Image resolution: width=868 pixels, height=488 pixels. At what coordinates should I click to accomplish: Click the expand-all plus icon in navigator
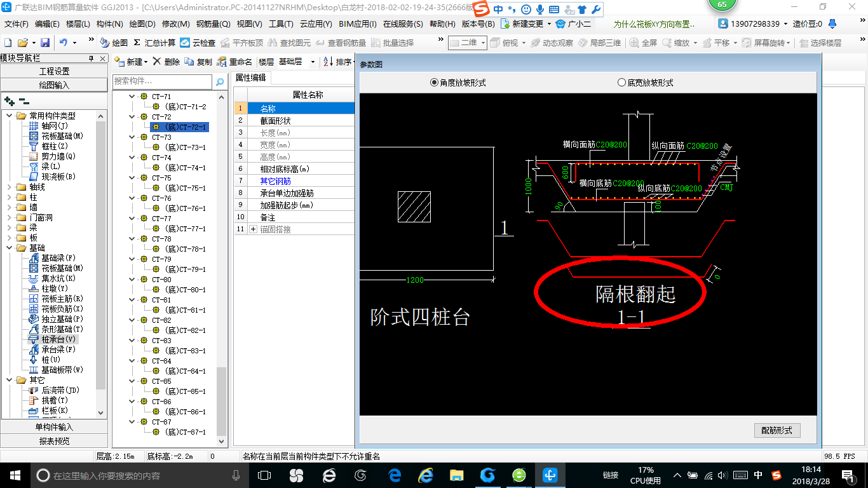click(9, 100)
